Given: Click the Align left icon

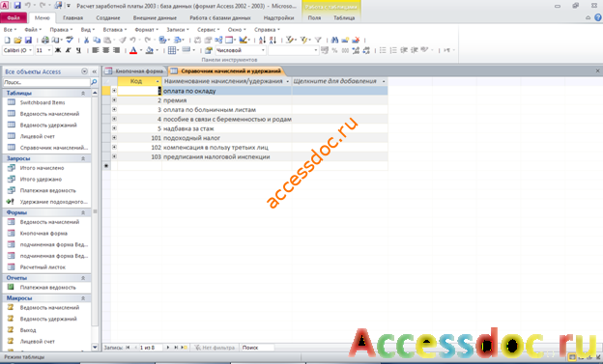Looking at the screenshot, I should [x=96, y=50].
